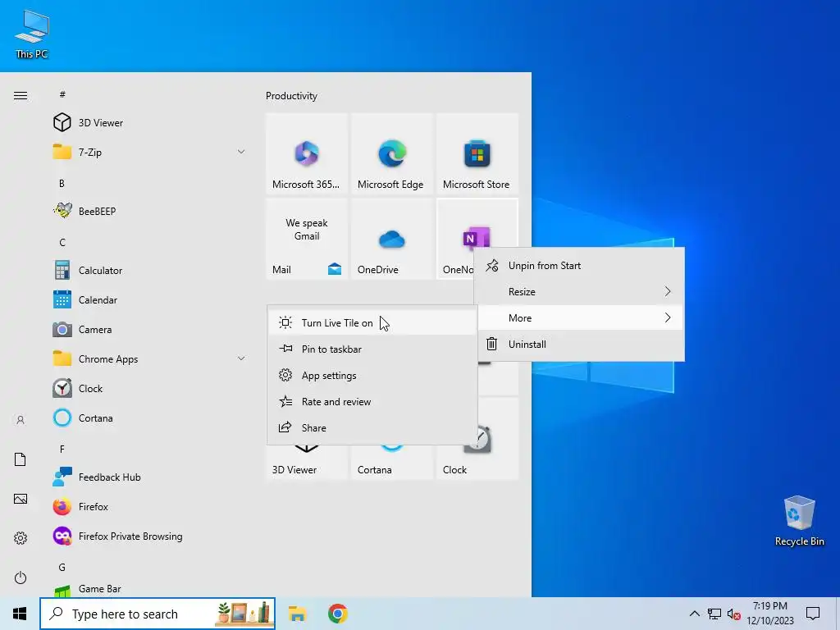Open the Pictures shortcut icon

[x=21, y=499]
